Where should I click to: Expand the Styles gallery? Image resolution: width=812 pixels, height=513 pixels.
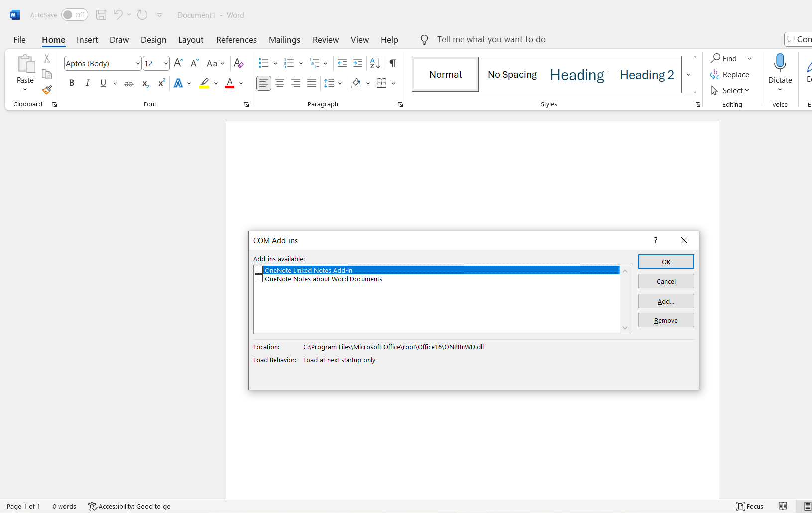688,74
